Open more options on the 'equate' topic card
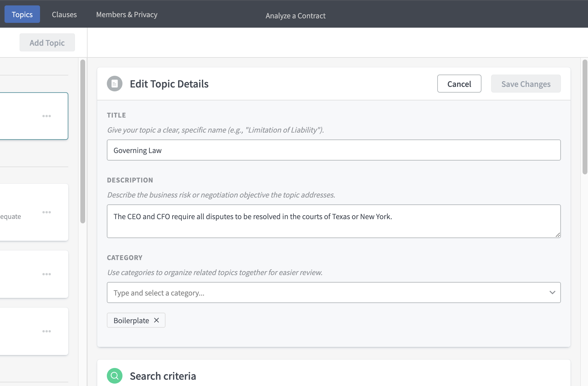588x386 pixels. (x=47, y=212)
